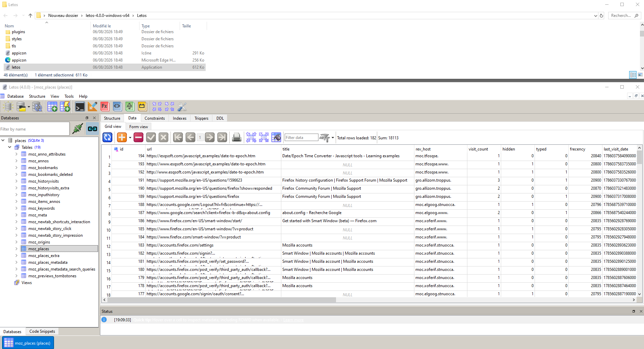Open the dropdown arrow next to insert row
Image resolution: width=644 pixels, height=349 pixels.
click(130, 138)
